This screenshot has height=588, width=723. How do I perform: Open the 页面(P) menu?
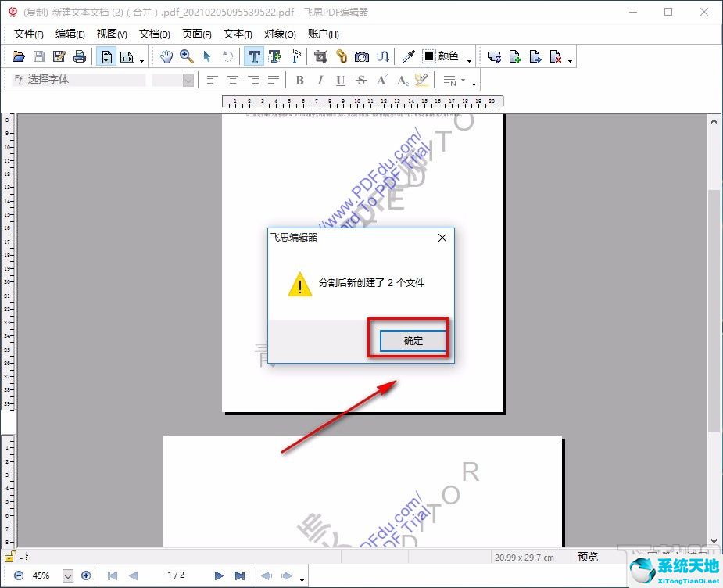point(197,34)
